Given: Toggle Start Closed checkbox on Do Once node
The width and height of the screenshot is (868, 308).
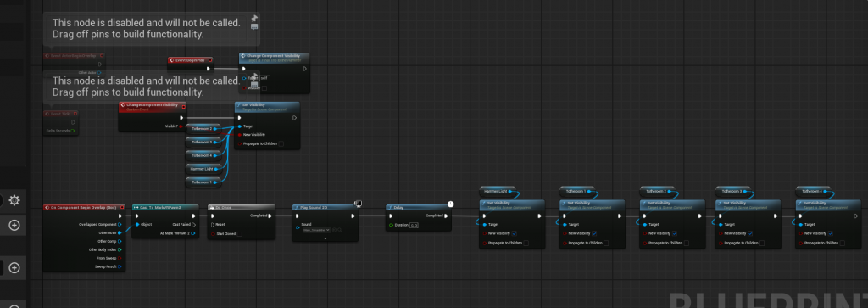Looking at the screenshot, I should pyautogui.click(x=239, y=234).
